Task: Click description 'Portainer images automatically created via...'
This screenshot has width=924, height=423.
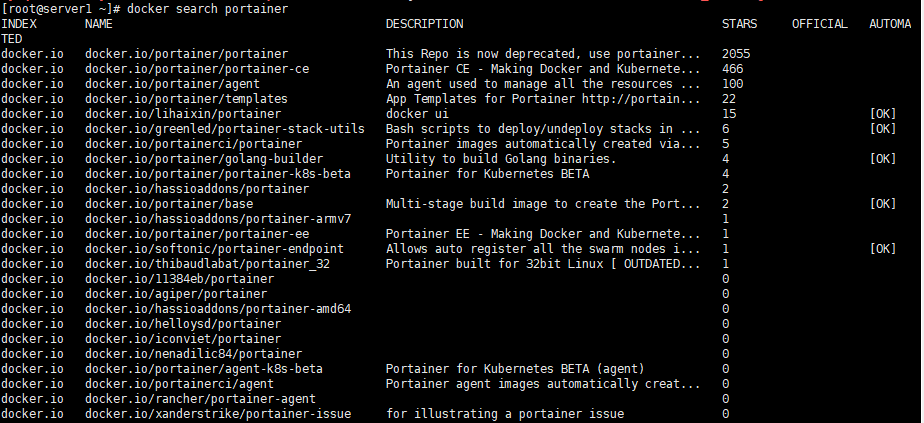Action: [x=543, y=144]
